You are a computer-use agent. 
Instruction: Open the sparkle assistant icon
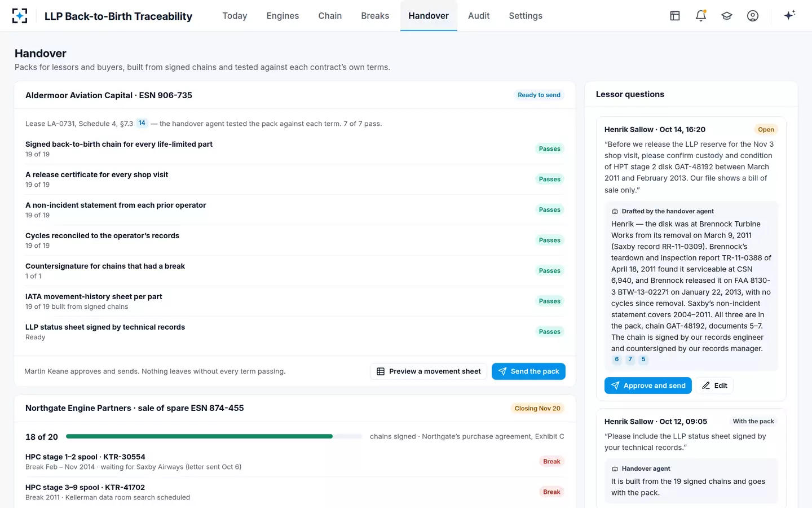[x=789, y=15]
